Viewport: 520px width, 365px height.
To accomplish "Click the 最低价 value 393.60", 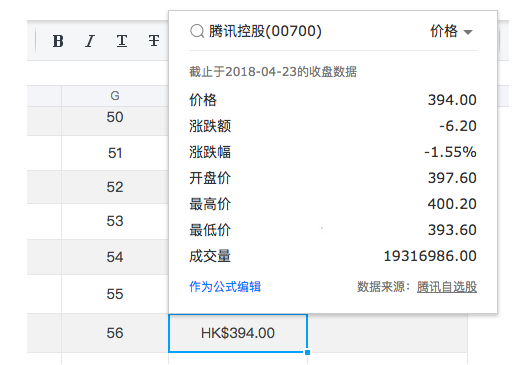I will 452,230.
